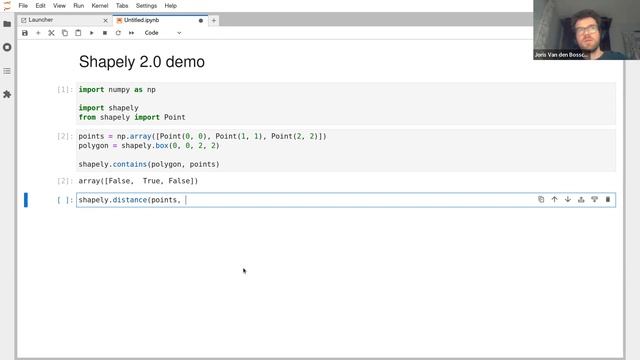Save the notebook with the disk icon
Screen dimensions: 640x360
coord(25,33)
